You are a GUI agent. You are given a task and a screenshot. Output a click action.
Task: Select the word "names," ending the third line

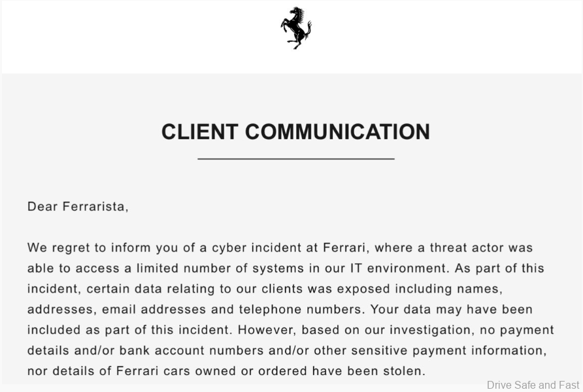[x=480, y=288]
